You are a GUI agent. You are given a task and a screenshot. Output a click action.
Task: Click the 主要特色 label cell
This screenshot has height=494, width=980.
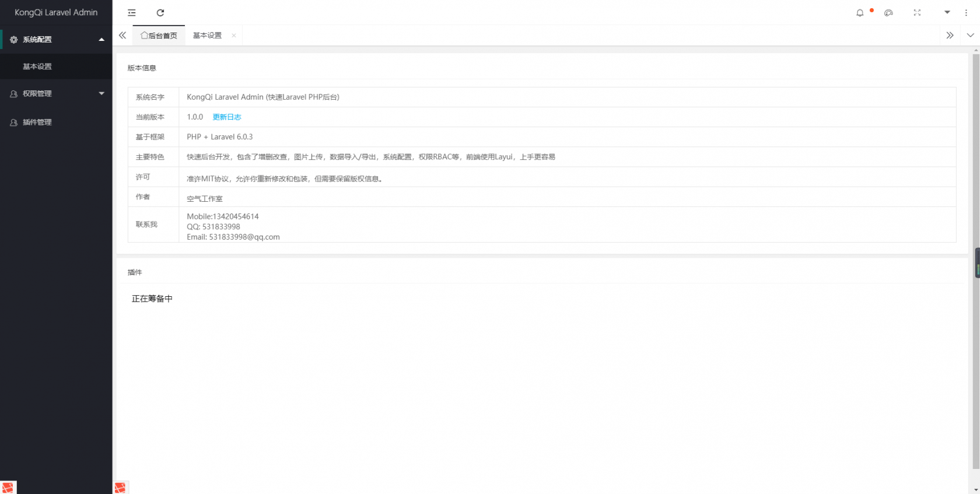pos(153,157)
